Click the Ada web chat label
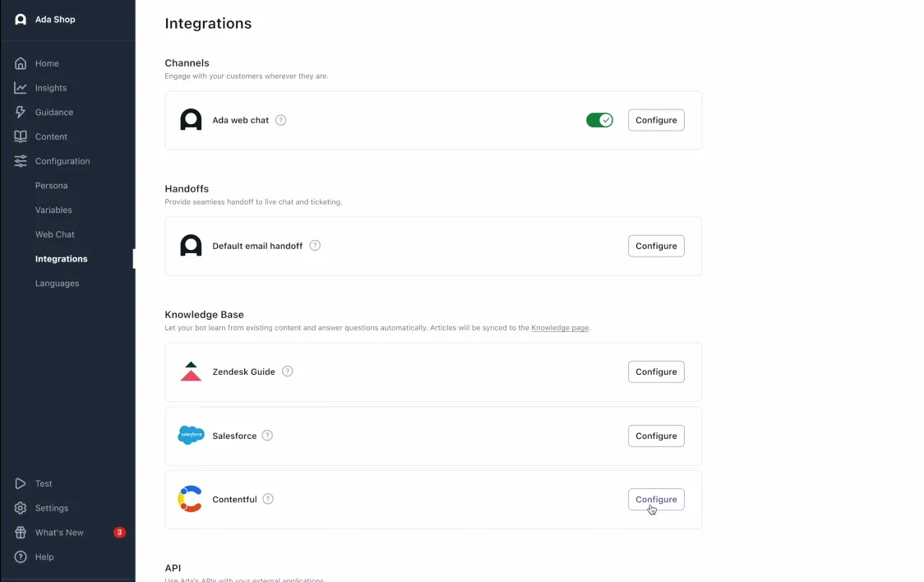The height and width of the screenshot is (582, 924). click(x=240, y=120)
